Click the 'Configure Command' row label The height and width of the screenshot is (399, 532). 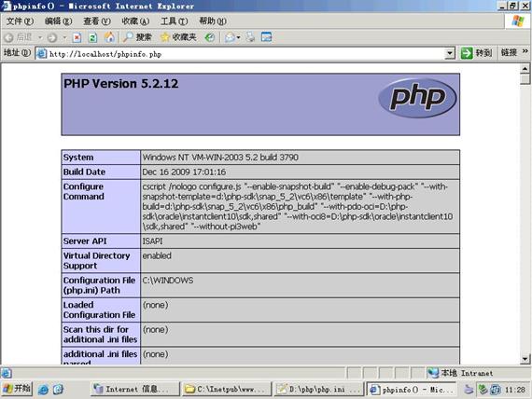pyautogui.click(x=83, y=191)
